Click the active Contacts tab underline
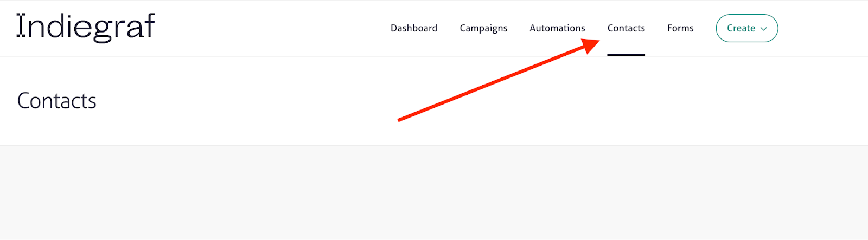 (626, 54)
